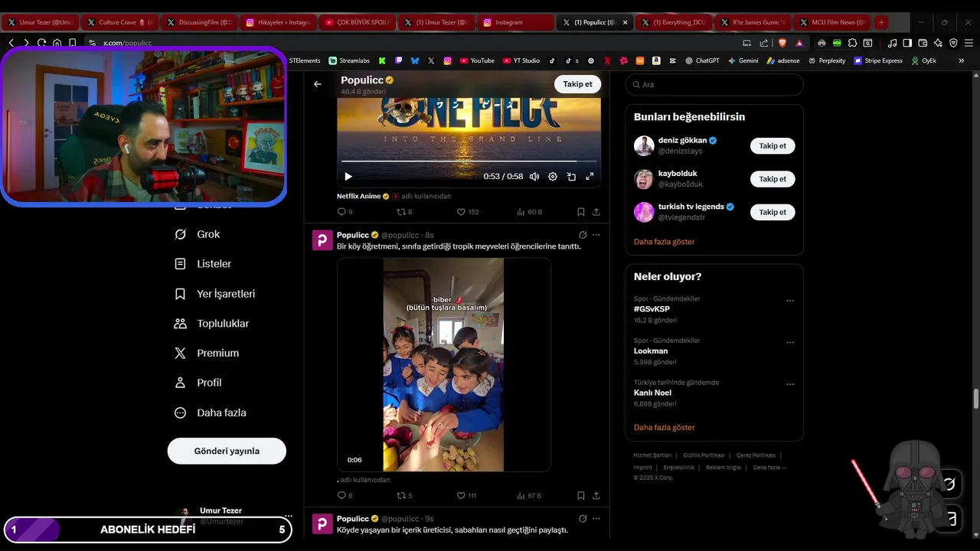View analytics showing 60 B views
The image size is (980, 551).
point(529,212)
